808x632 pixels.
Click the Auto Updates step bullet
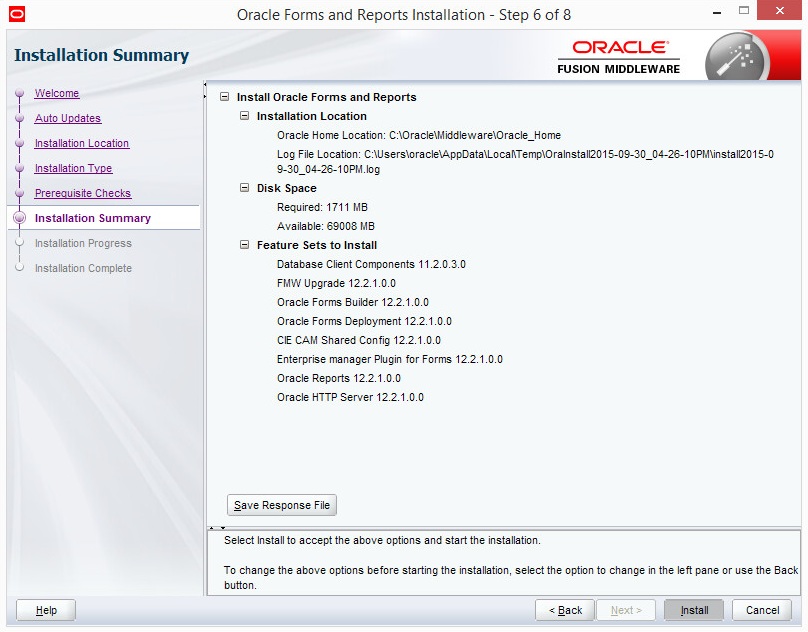pyautogui.click(x=20, y=118)
